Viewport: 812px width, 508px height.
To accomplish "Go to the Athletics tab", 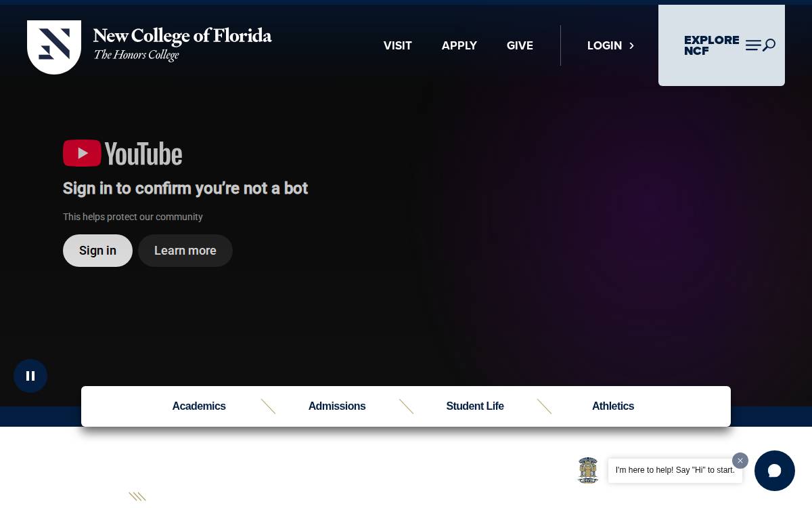I will 613,406.
